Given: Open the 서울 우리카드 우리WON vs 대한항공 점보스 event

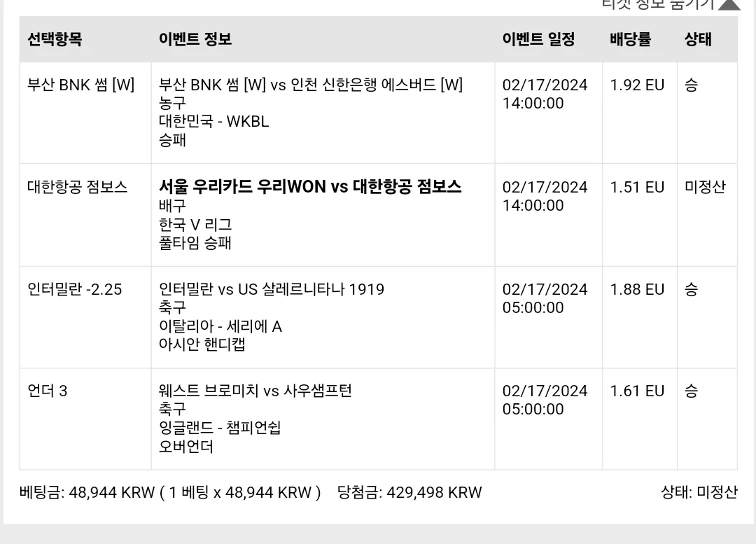Looking at the screenshot, I should [310, 187].
